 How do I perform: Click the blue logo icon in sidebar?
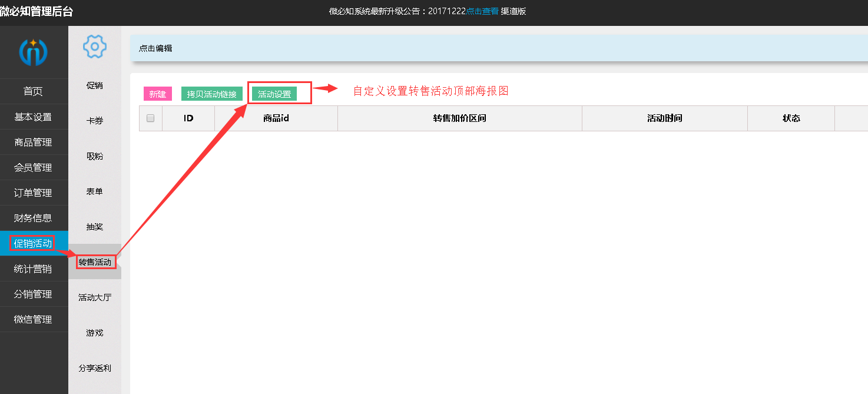[x=34, y=52]
